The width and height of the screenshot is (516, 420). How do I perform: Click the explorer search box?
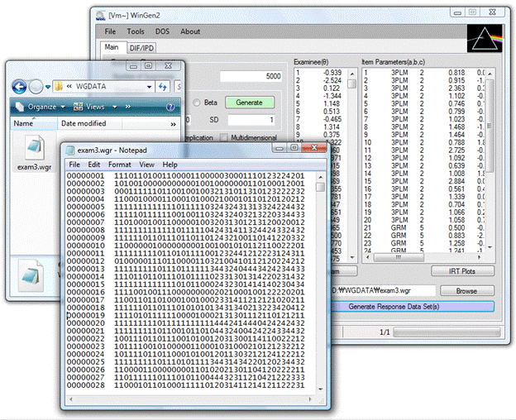coord(178,87)
